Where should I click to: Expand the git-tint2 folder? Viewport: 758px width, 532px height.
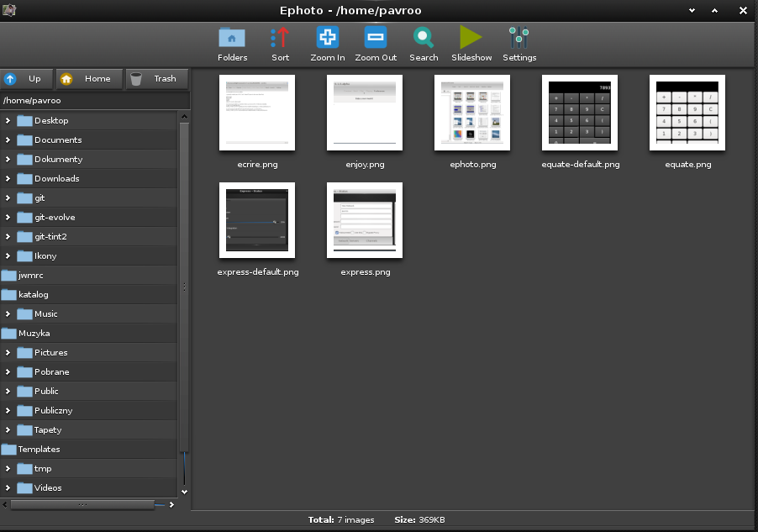[x=8, y=236]
